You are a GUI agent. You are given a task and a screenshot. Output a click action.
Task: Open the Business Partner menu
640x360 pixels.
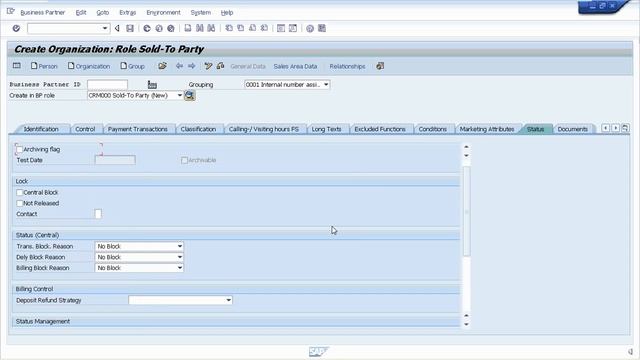tap(42, 13)
